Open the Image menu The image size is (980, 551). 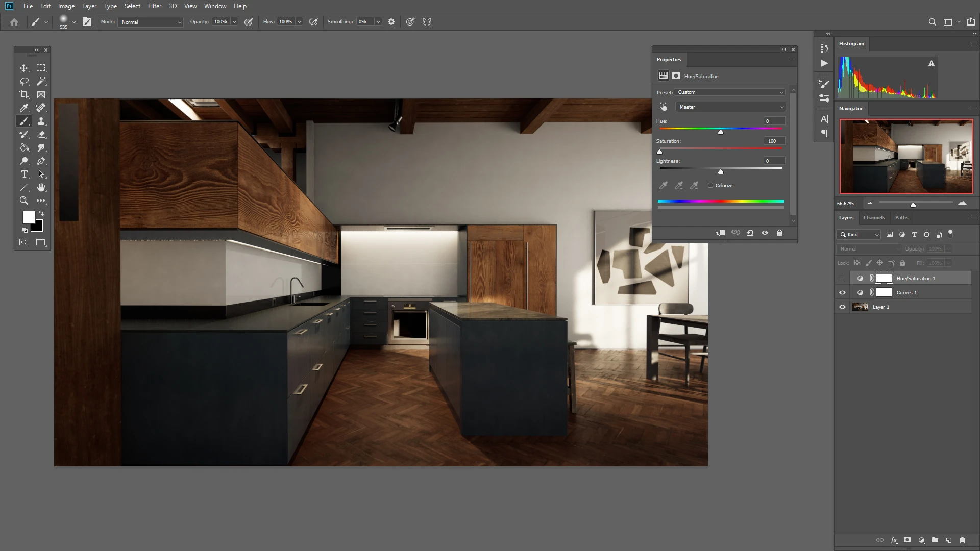point(66,6)
